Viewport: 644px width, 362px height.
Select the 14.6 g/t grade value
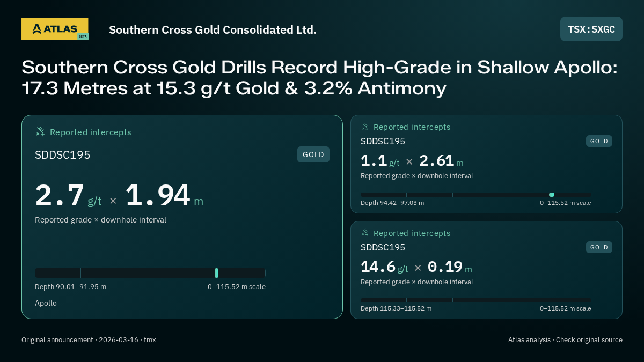point(384,267)
